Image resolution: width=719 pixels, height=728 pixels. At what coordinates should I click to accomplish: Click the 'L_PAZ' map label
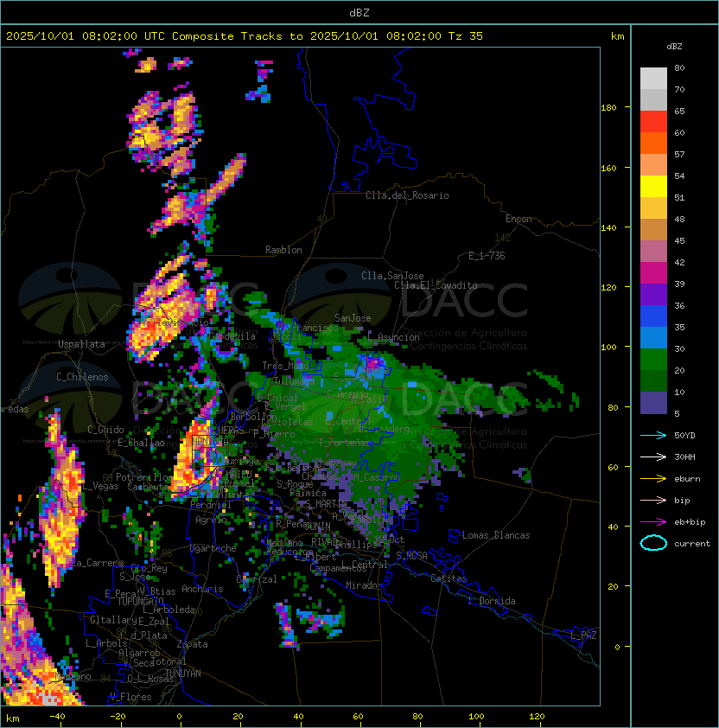pos(583,635)
